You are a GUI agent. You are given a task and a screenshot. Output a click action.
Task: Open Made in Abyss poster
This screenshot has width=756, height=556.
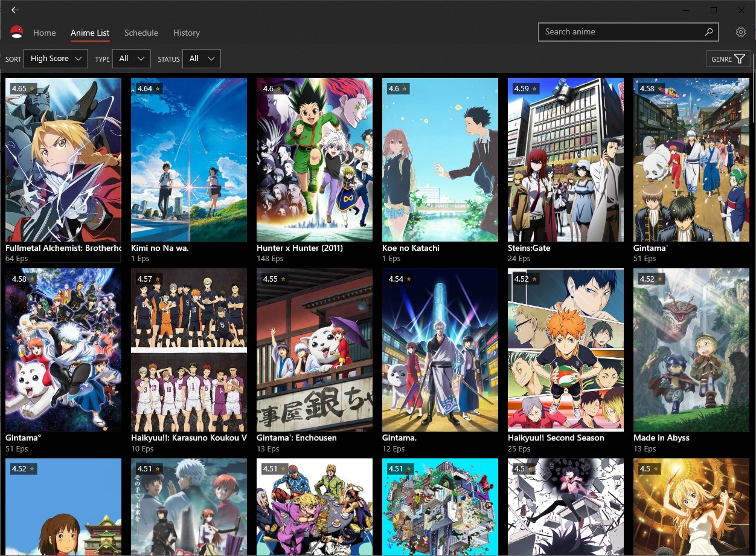click(x=691, y=350)
